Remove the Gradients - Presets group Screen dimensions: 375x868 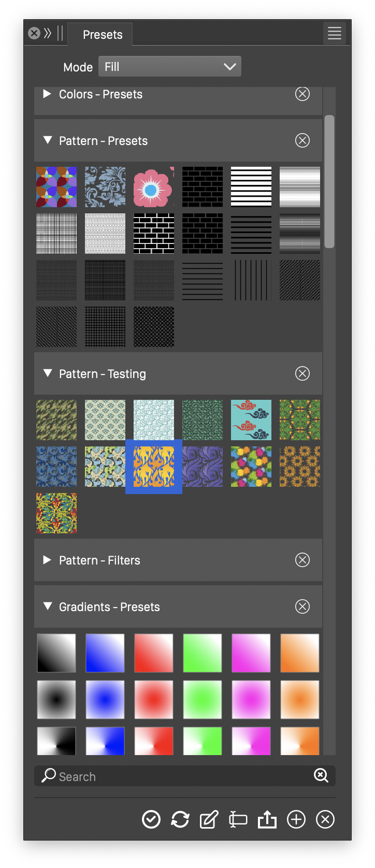click(302, 606)
